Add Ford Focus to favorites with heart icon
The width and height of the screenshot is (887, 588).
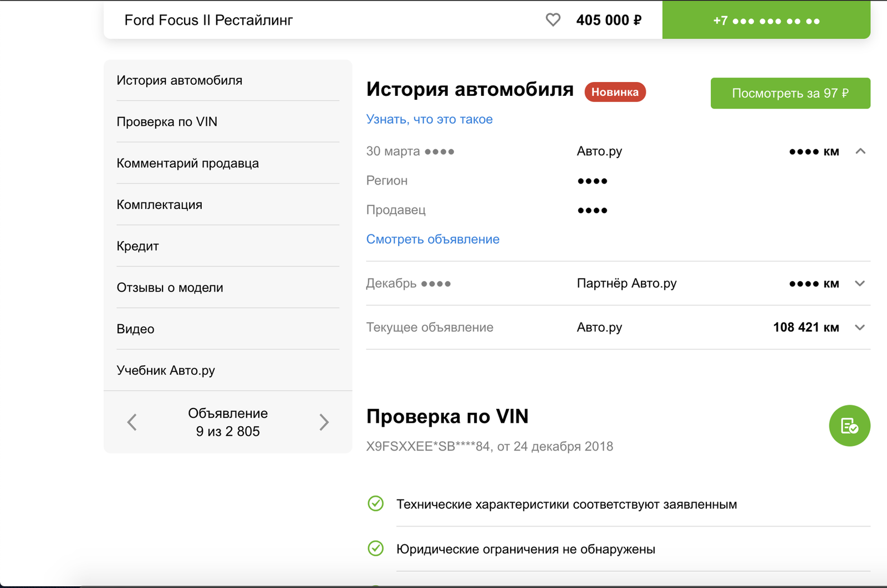coord(553,20)
